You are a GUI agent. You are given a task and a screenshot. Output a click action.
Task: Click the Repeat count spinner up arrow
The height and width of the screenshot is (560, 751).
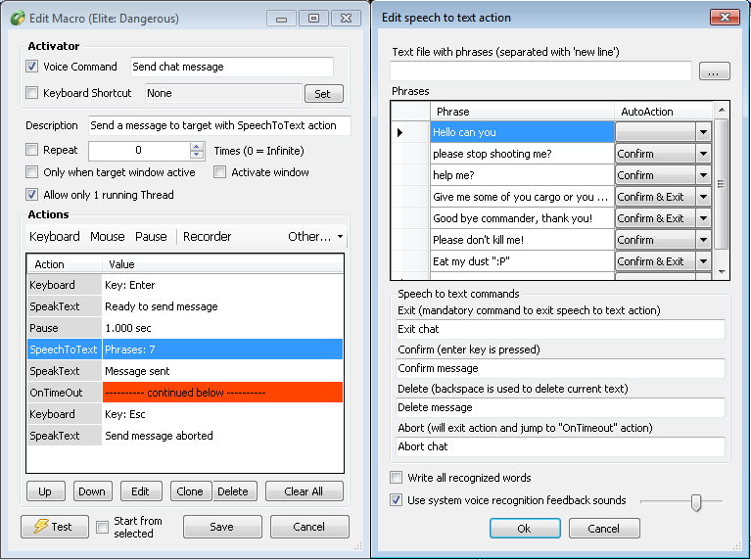(197, 147)
